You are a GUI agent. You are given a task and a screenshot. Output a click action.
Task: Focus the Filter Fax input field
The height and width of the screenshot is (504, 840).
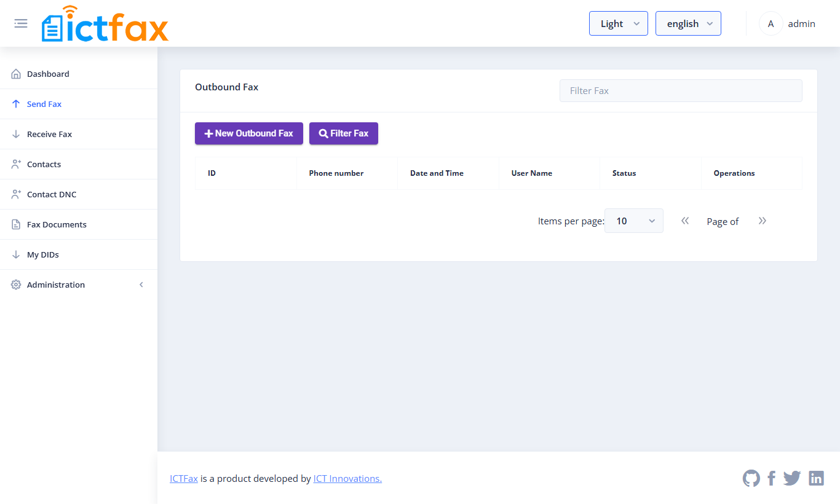[681, 90]
